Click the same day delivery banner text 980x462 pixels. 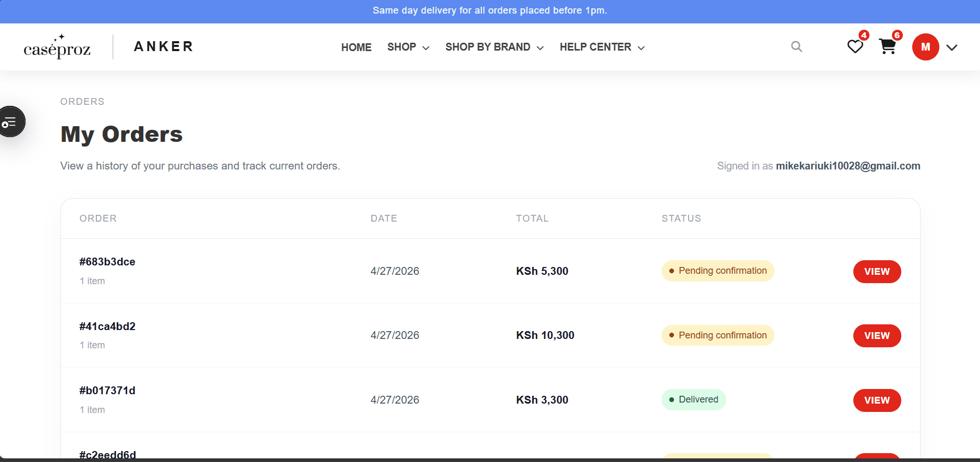[490, 10]
